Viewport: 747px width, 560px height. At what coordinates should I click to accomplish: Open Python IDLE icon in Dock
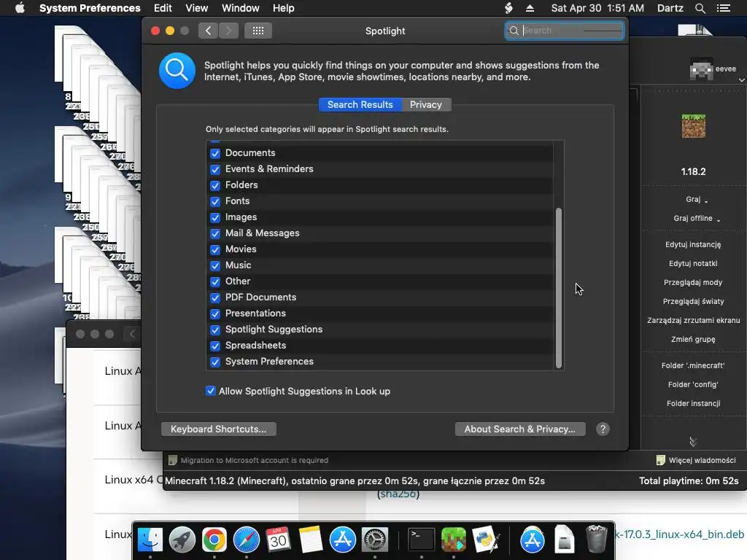(x=485, y=540)
